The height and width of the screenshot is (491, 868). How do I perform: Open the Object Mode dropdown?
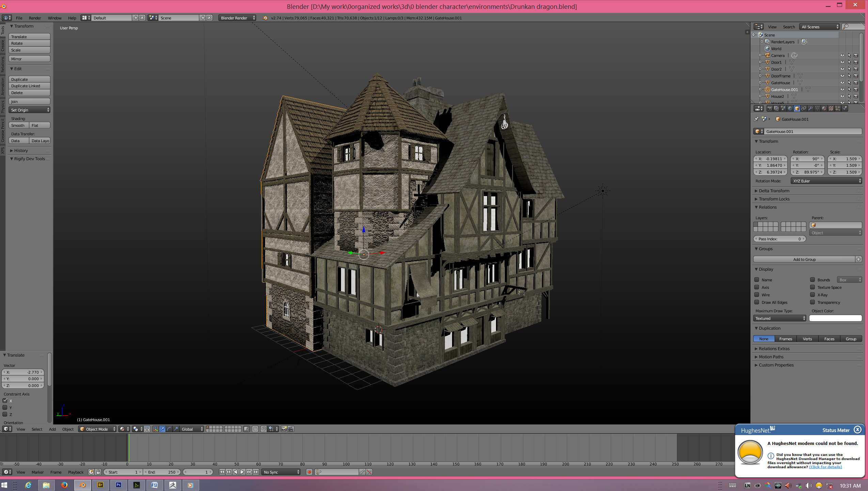point(97,429)
